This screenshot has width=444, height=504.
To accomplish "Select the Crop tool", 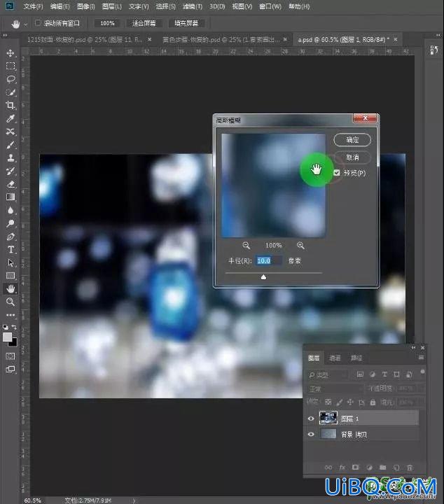I will click(11, 106).
